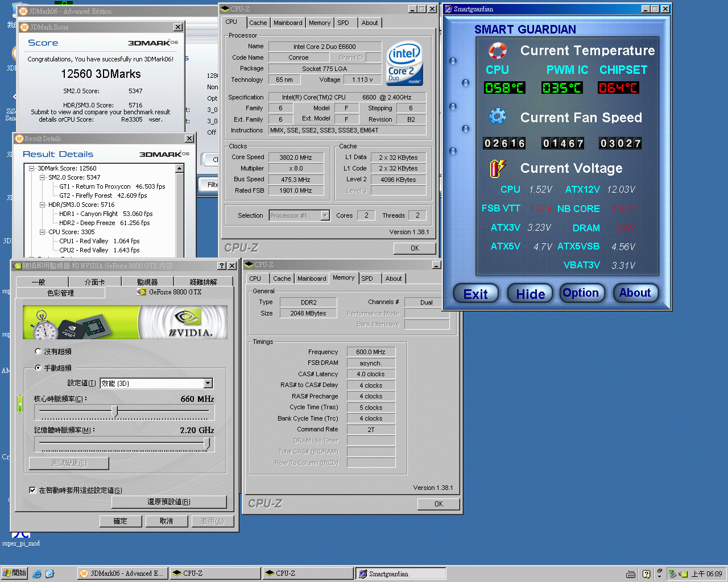Uncheck the 在啟動時套用這些設定值 checkbox

click(32, 490)
